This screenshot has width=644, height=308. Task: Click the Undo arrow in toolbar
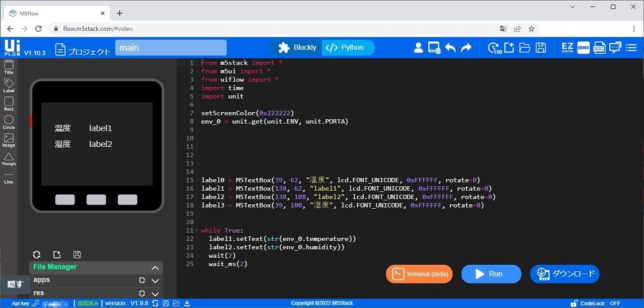450,48
